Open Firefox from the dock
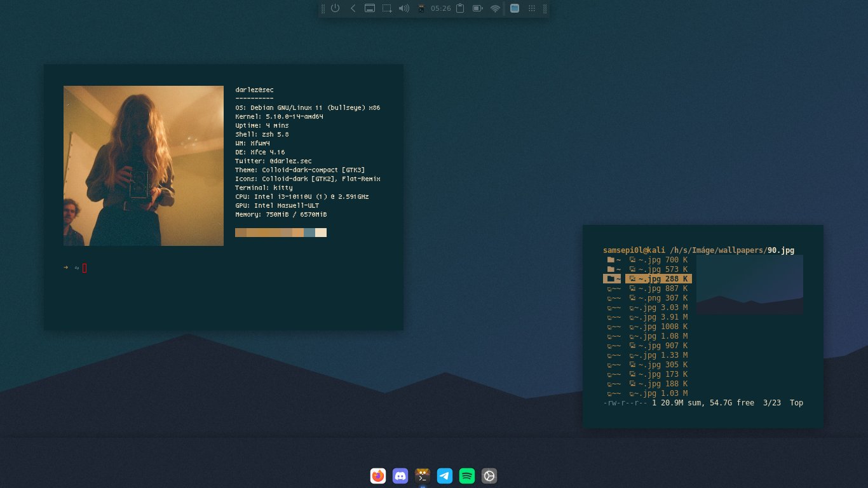Screen dimensions: 868x488 (378, 475)
